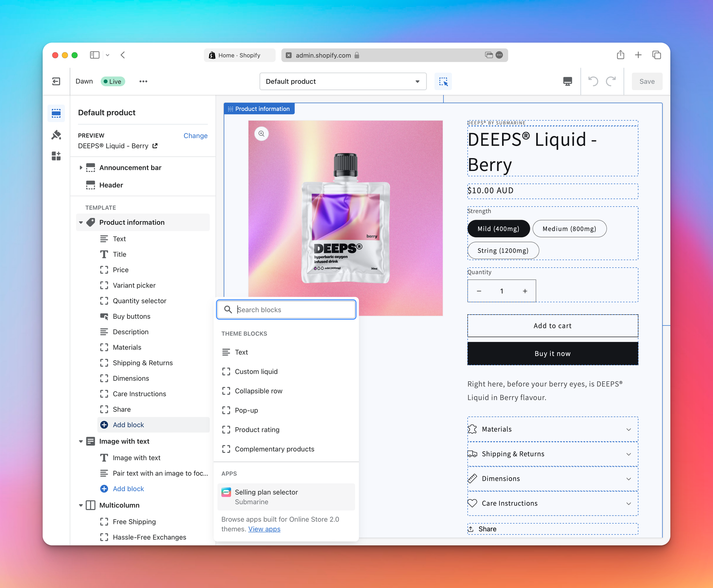Click the collapse sidebar icon
The image size is (713, 588).
pyautogui.click(x=56, y=81)
